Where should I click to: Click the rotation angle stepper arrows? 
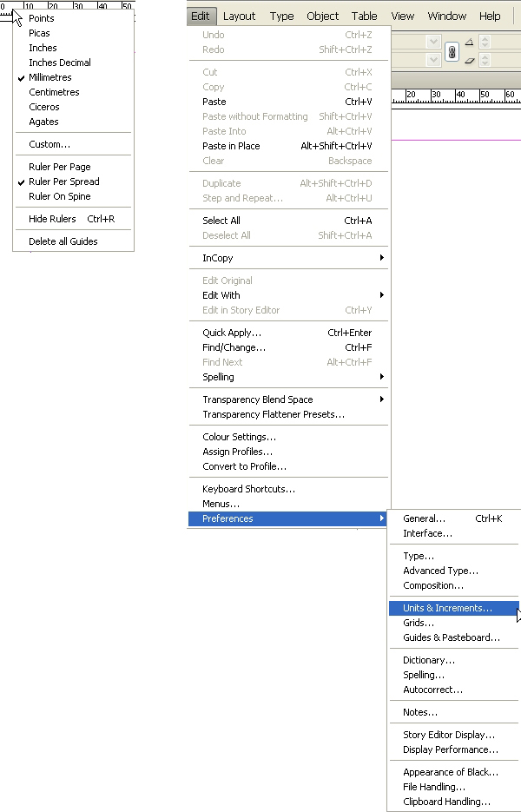(x=485, y=42)
